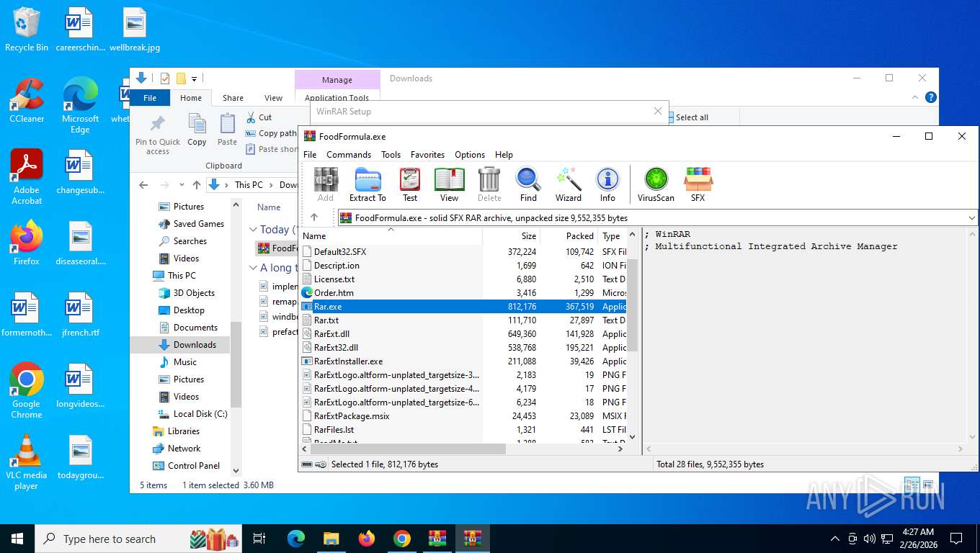Open Microsoft Edge desktop shortcut

coord(80,106)
